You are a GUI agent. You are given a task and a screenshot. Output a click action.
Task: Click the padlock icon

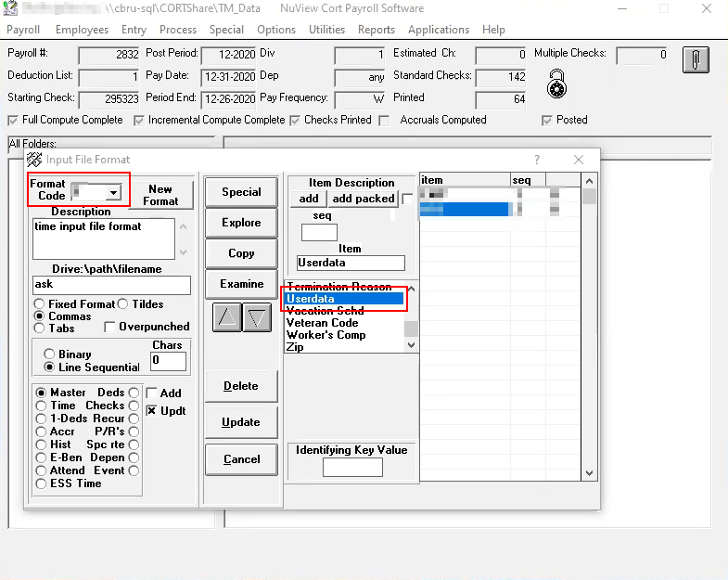(556, 84)
